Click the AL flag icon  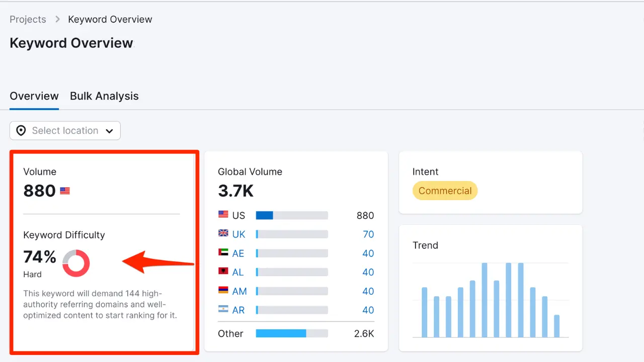tap(222, 271)
